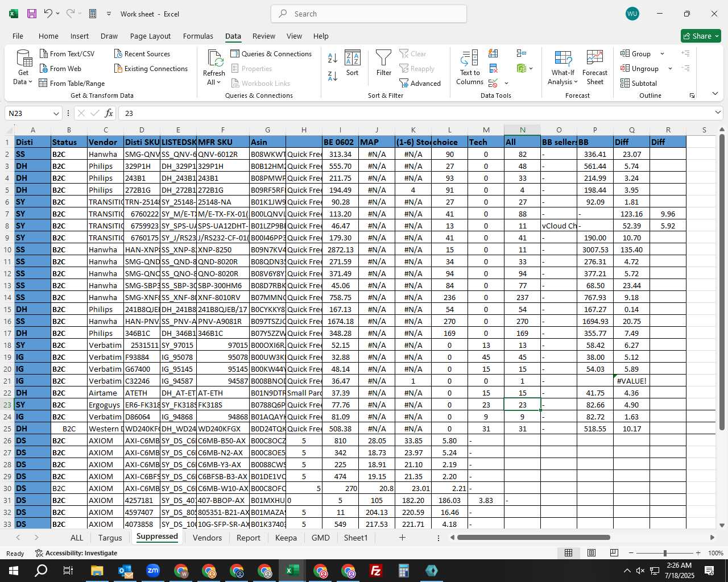Click the horizontal scrollbar thumb
Image resolution: width=728 pixels, height=582 pixels.
533,537
